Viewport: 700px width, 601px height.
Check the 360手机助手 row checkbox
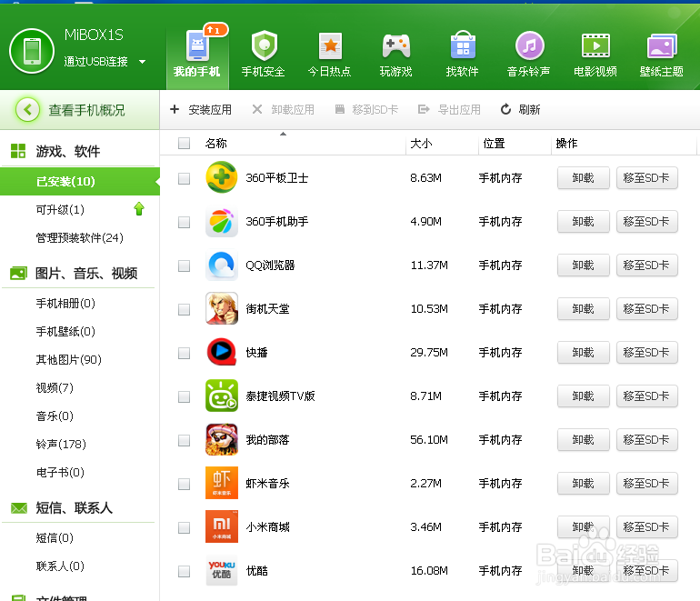(184, 222)
